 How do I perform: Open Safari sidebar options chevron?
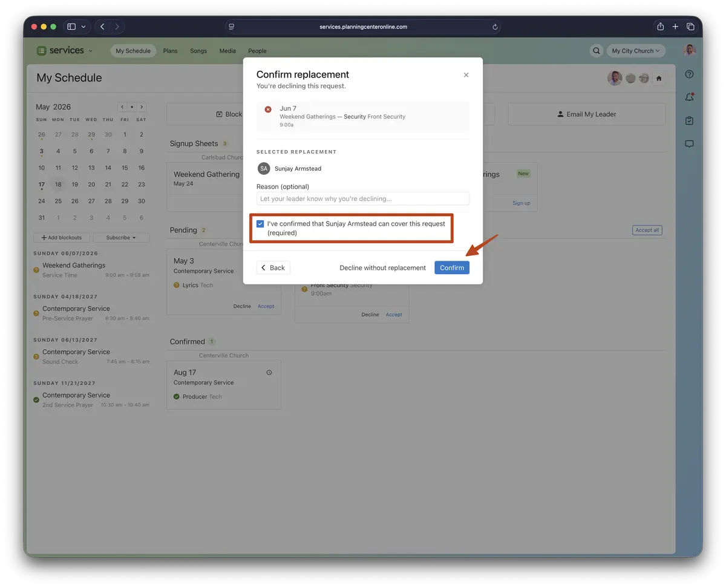(x=83, y=27)
